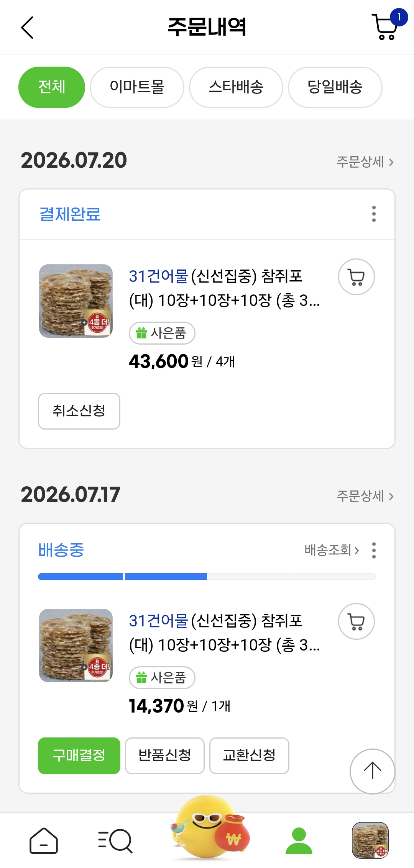
Task: Open My page person icon
Action: coord(299,840)
